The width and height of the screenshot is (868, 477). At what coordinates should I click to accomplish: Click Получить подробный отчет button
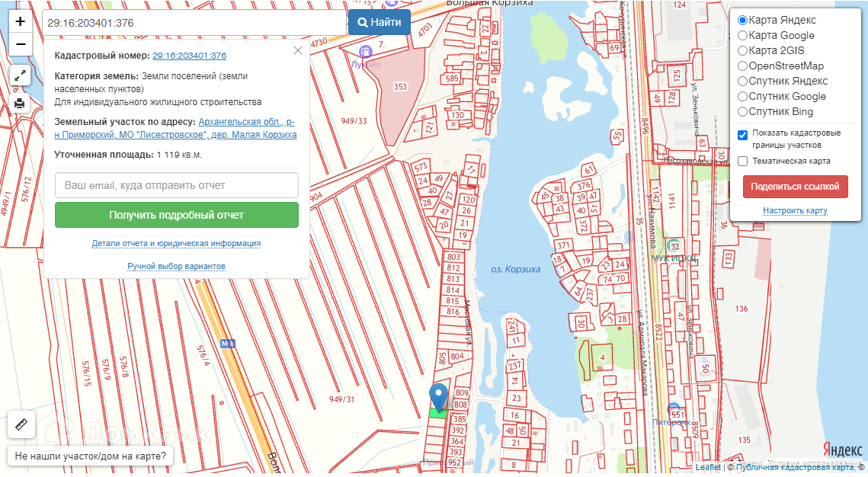pos(177,215)
